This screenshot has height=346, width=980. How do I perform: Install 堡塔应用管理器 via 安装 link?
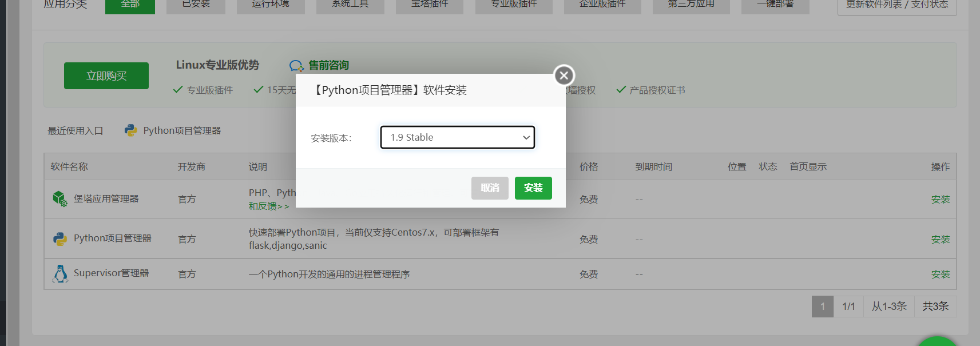[x=941, y=199]
